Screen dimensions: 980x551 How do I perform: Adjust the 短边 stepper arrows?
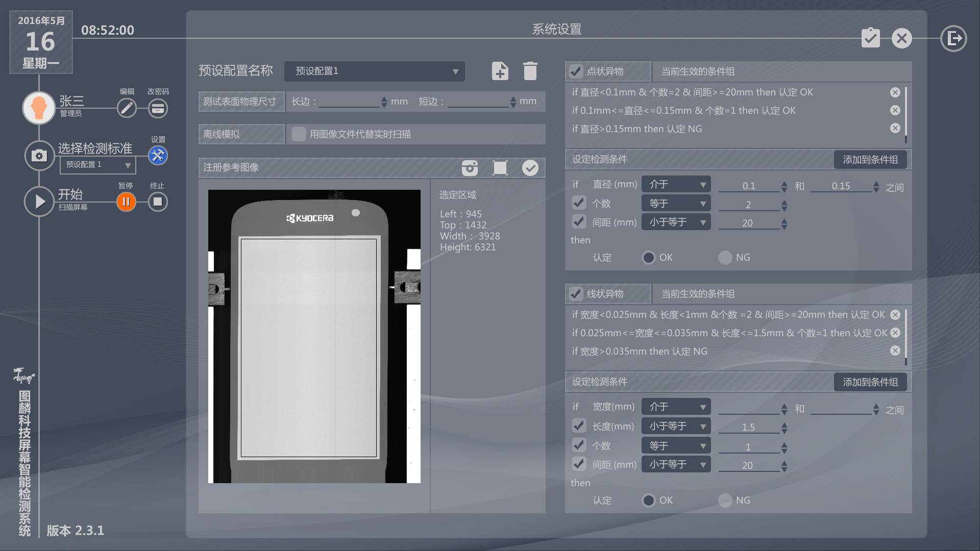(513, 102)
